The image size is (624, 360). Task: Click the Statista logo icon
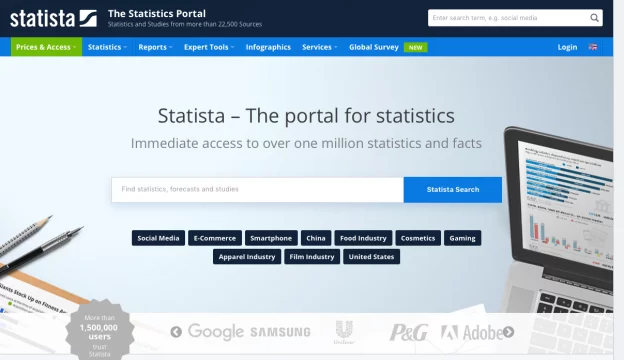(88, 18)
